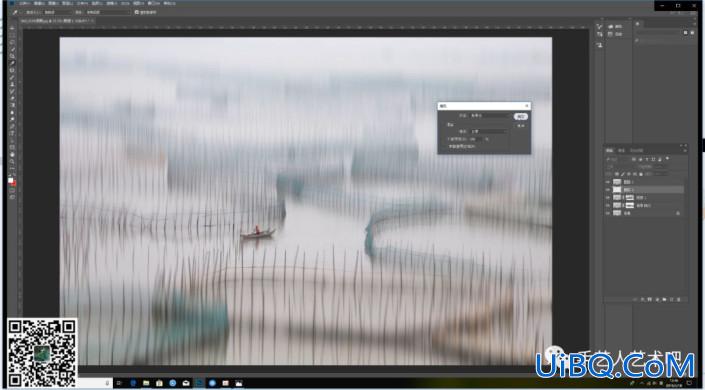Viewport: 705px width, 390px height.
Task: Select the Pen tool
Action: (13, 126)
